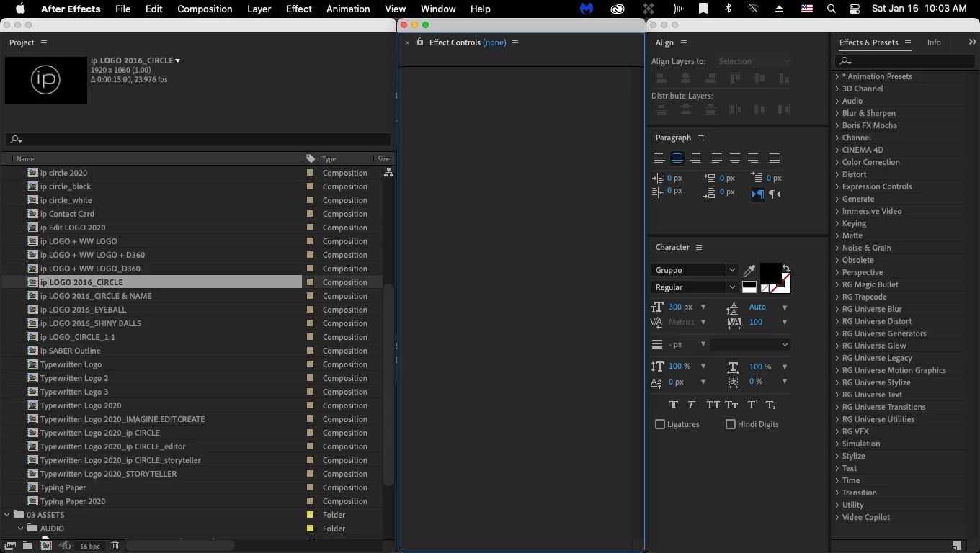The image size is (980, 553).
Task: Toggle Subscript text style
Action: [x=770, y=405]
